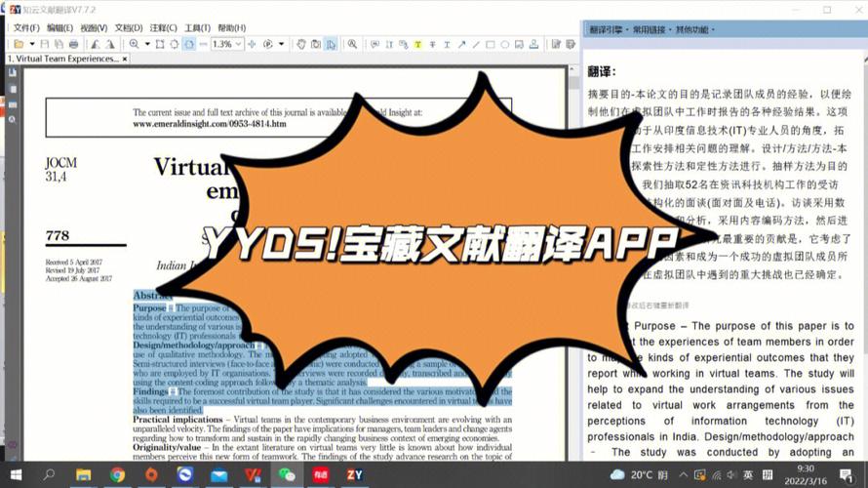Click the emeraldinsight.com journal link
This screenshot has width=868, height=488.
pyautogui.click(x=210, y=124)
